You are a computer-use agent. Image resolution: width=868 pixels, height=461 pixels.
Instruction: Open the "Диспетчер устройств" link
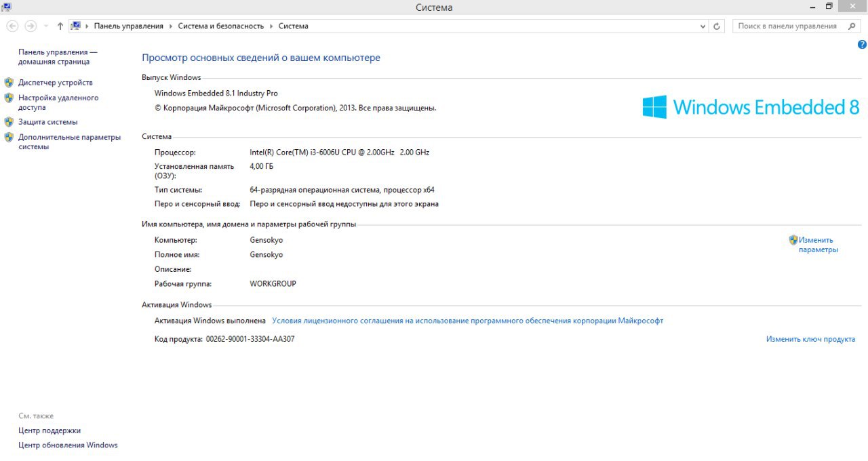[56, 82]
